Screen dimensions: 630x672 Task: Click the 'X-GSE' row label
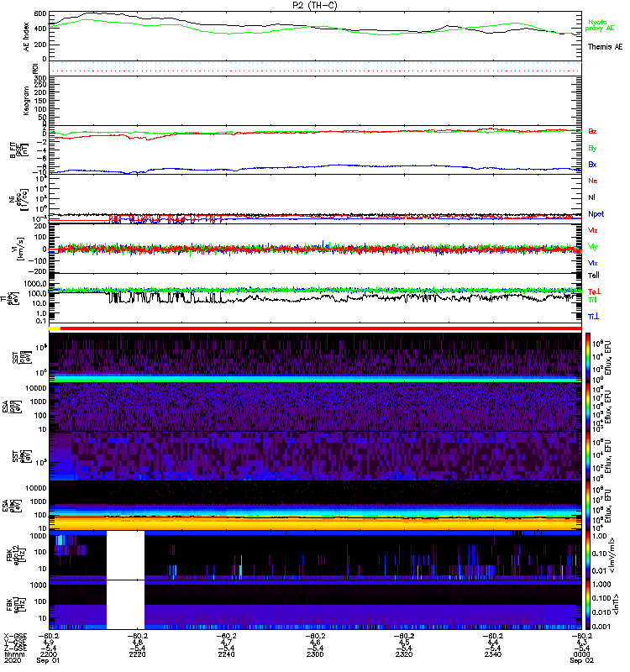(x=15, y=637)
